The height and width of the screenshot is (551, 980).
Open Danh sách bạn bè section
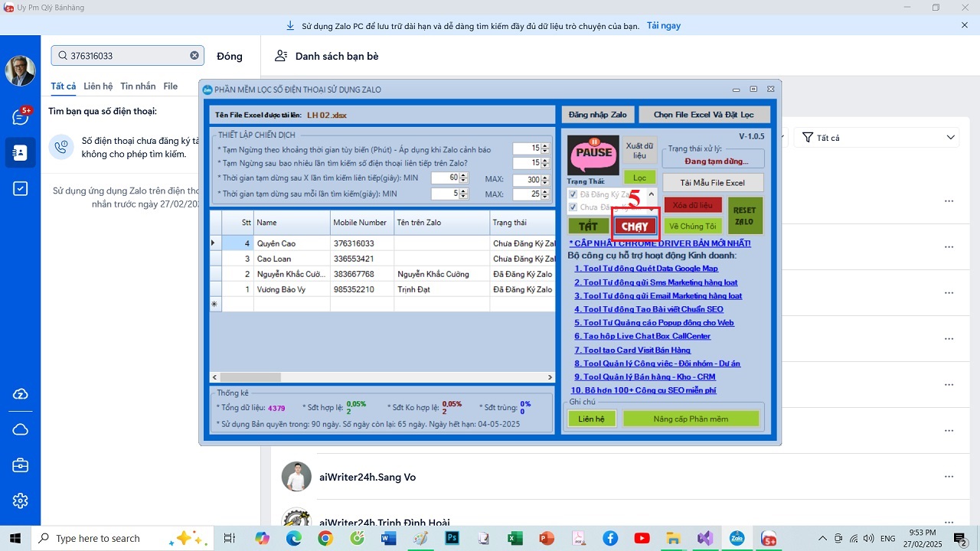pyautogui.click(x=326, y=56)
